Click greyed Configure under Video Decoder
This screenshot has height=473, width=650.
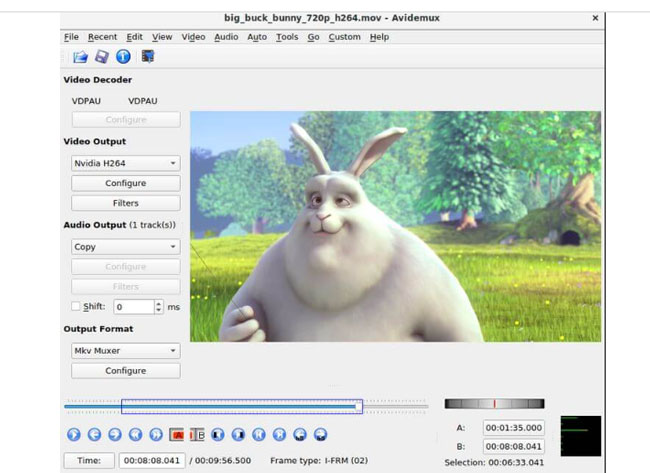click(126, 120)
